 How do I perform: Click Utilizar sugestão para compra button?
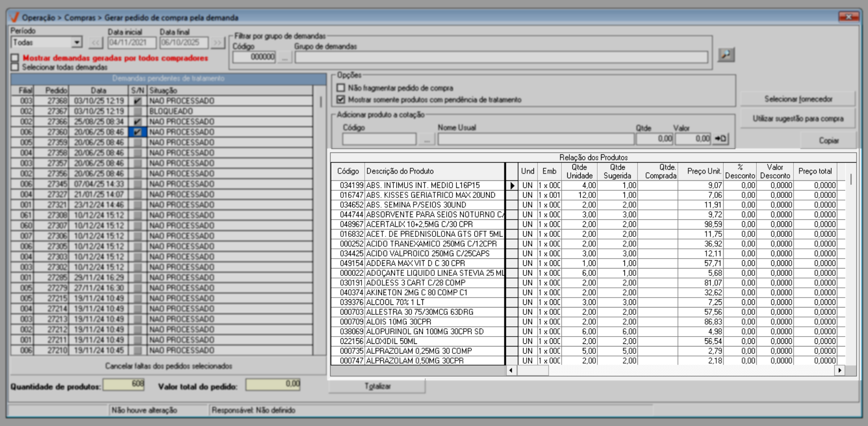(x=797, y=119)
